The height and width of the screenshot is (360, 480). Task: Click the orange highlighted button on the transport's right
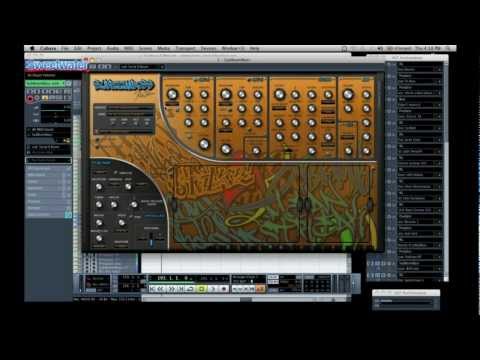(x=260, y=289)
